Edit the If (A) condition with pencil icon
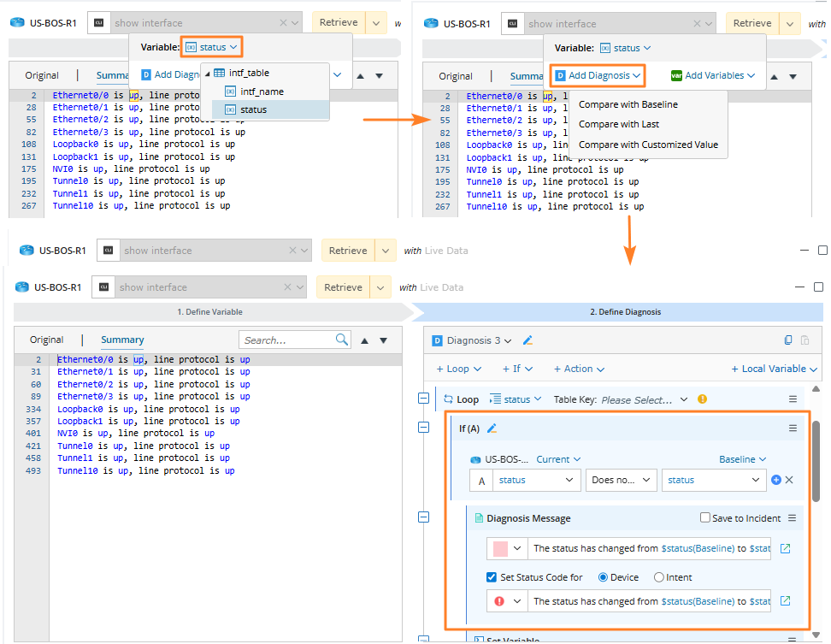 [492, 428]
